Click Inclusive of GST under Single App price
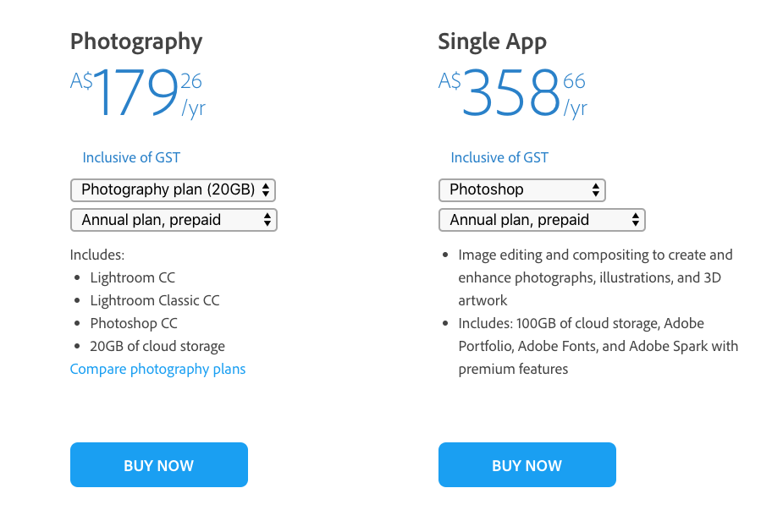 click(x=499, y=157)
